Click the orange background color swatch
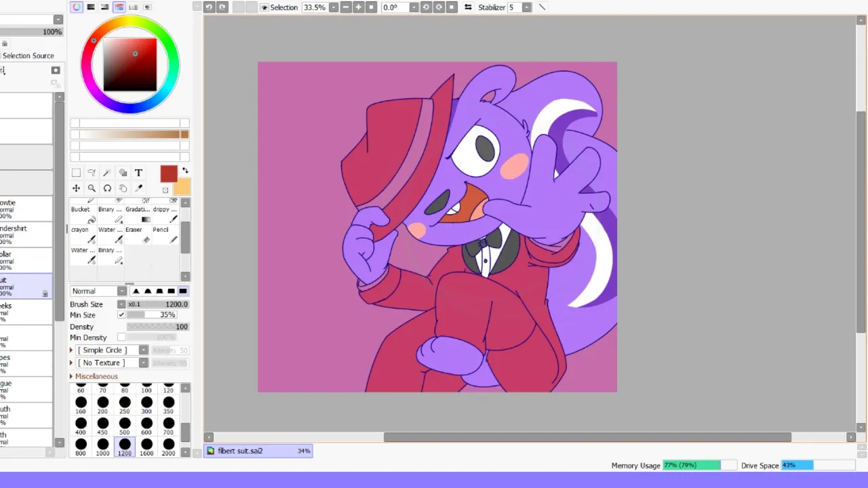Image resolution: width=868 pixels, height=488 pixels. (x=182, y=187)
